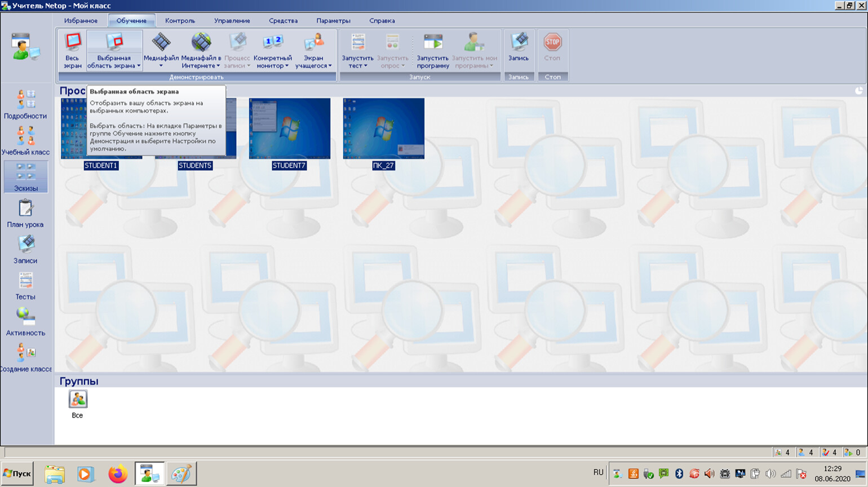Click the Пуск start button
Viewport: 868px width, 487px height.
(17, 473)
